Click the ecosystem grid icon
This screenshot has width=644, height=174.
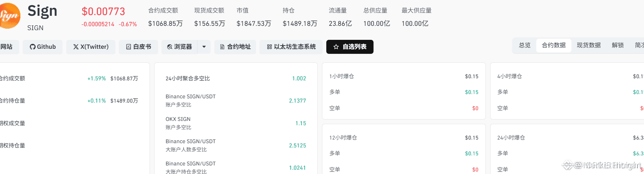[269, 47]
